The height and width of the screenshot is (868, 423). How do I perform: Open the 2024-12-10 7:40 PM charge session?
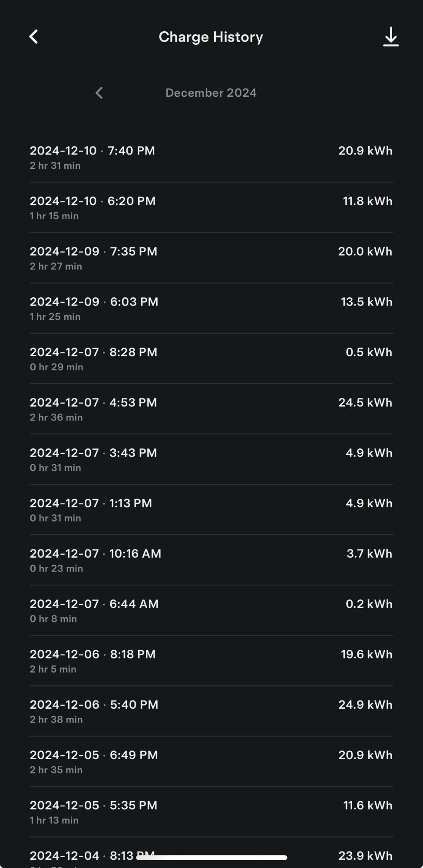point(211,157)
